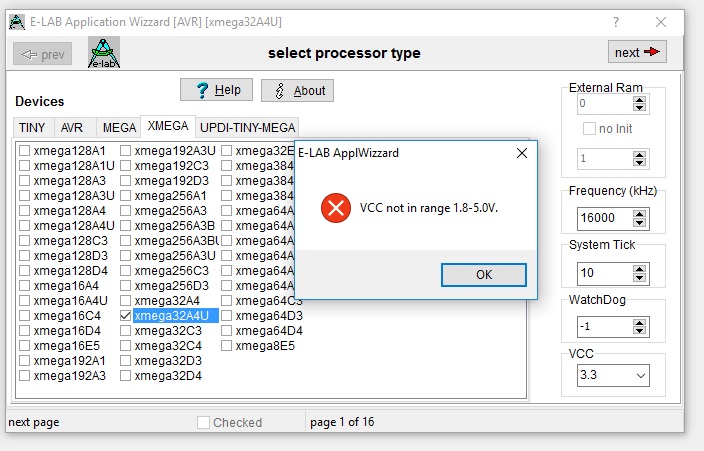704x451 pixels.
Task: Check the xmega128A1 device checkbox
Action: tap(24, 150)
